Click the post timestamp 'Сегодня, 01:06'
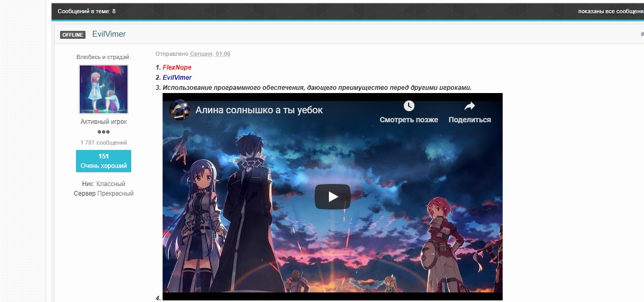Image resolution: width=644 pixels, height=302 pixels. click(x=210, y=54)
